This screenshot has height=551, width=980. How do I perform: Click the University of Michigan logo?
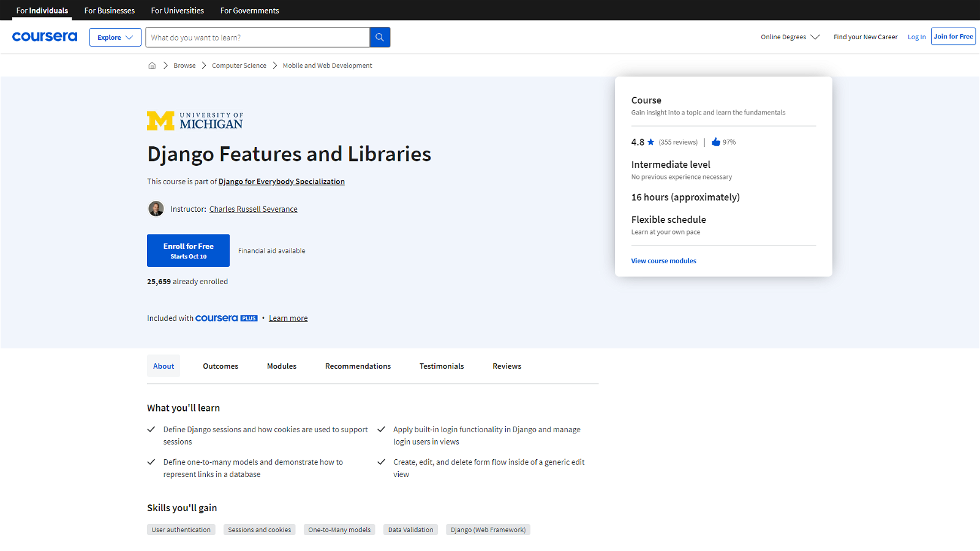195,121
